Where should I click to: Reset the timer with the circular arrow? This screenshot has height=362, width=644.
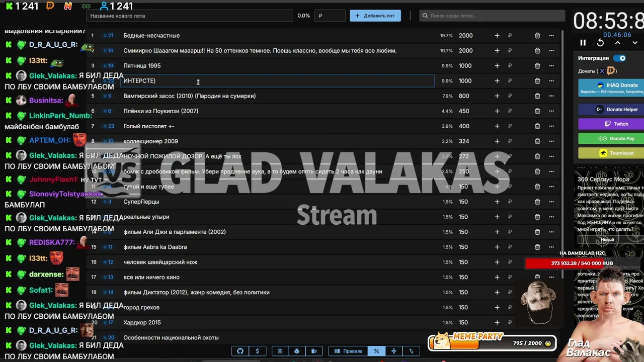point(600,43)
